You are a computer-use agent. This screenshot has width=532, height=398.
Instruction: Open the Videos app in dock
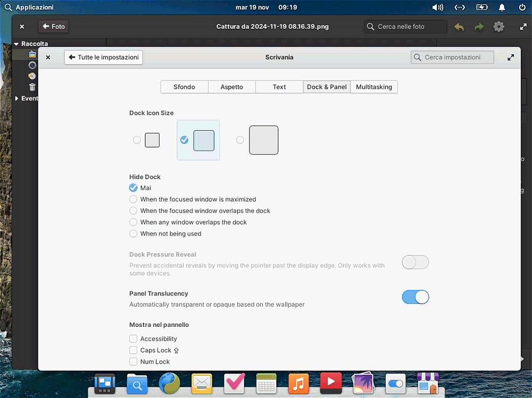pos(331,383)
